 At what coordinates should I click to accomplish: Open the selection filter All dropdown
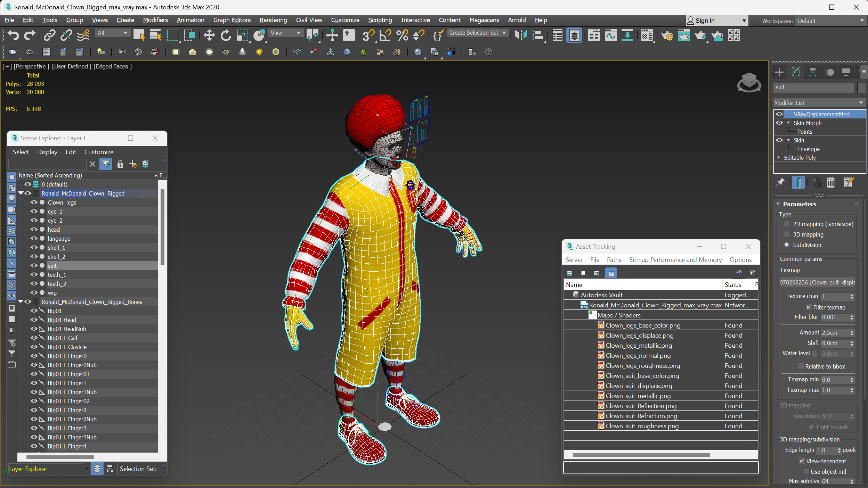[x=112, y=33]
